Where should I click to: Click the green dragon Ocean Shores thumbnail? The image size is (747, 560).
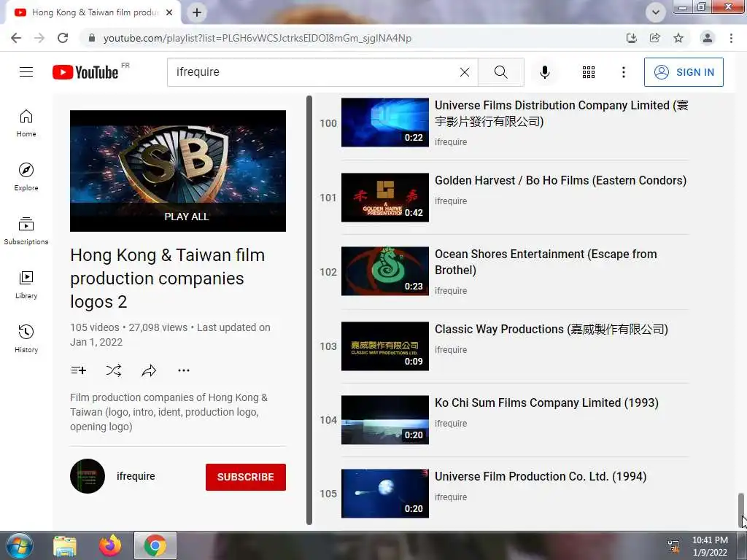click(385, 271)
